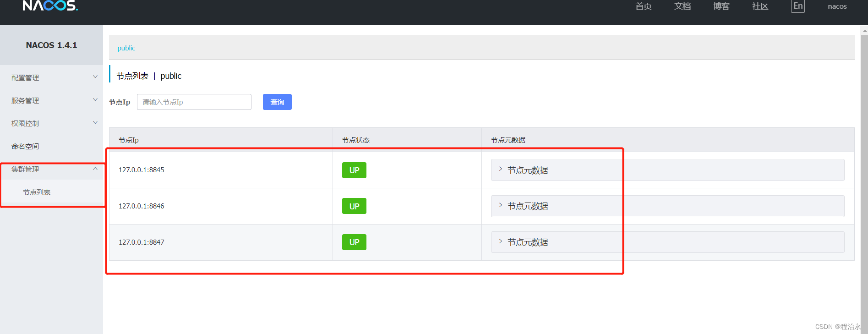This screenshot has height=334, width=868.
Task: Click UP status tag of 127.0.0.1:8847
Action: [x=354, y=242]
